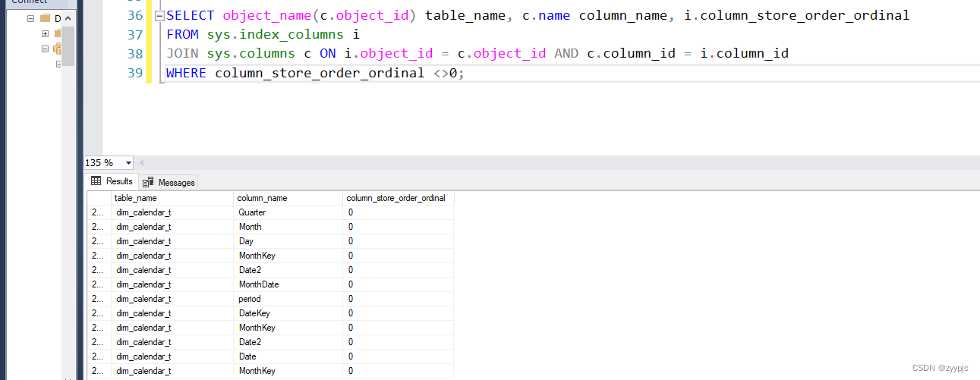Select the period cell in results
Image resolution: width=980 pixels, height=380 pixels.
[288, 299]
